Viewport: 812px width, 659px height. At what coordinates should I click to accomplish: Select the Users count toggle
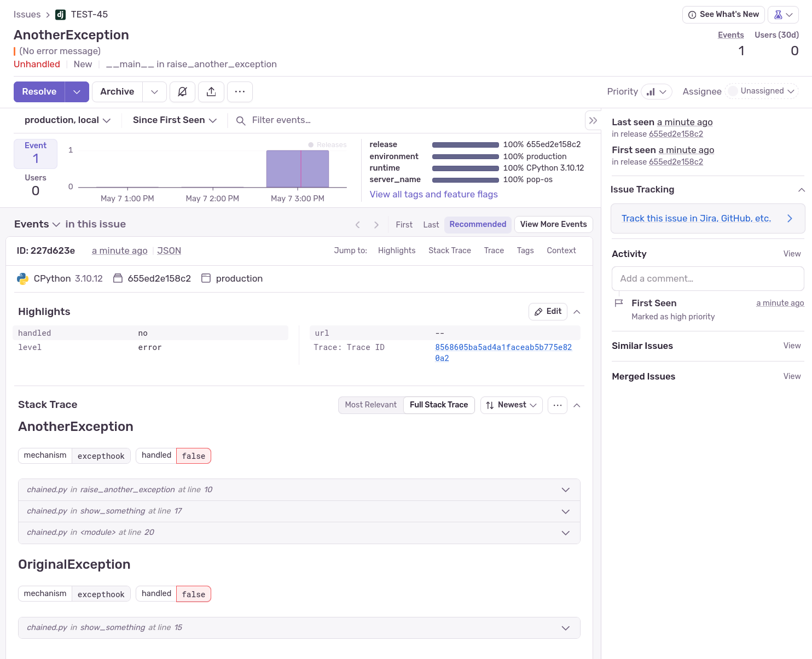pos(36,185)
